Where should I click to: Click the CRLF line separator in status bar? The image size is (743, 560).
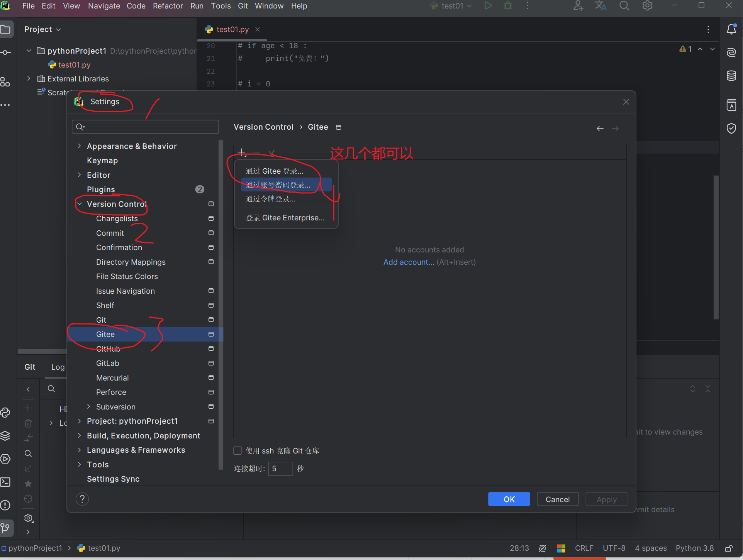[584, 548]
